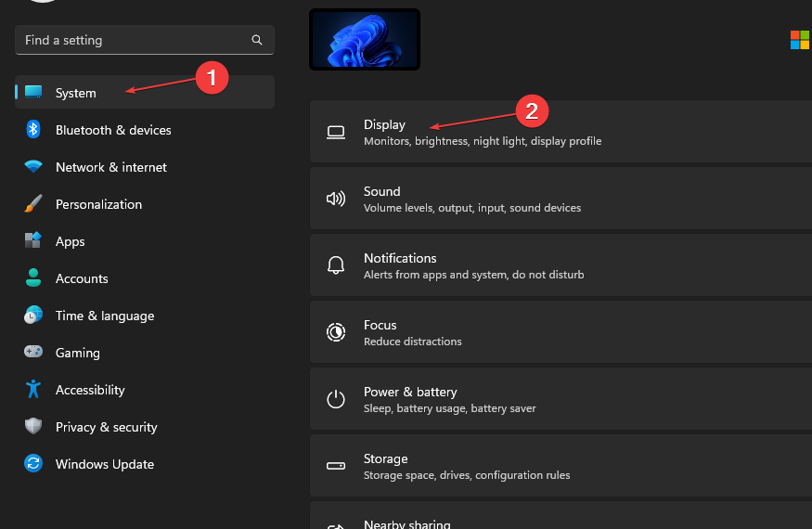The height and width of the screenshot is (529, 812).
Task: Click the Bluetooth & devices icon
Action: (x=33, y=130)
